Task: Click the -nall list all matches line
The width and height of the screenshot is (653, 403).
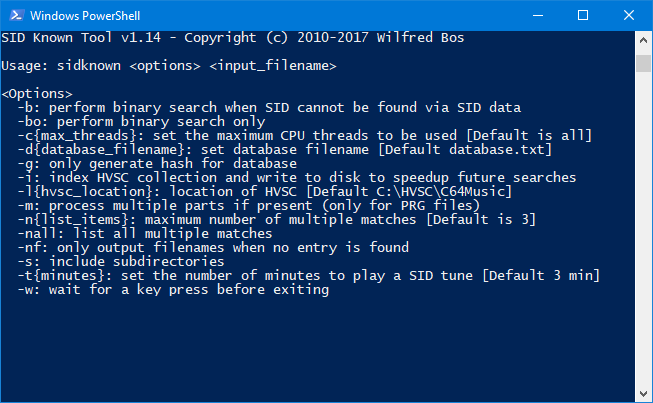Action: click(x=145, y=234)
